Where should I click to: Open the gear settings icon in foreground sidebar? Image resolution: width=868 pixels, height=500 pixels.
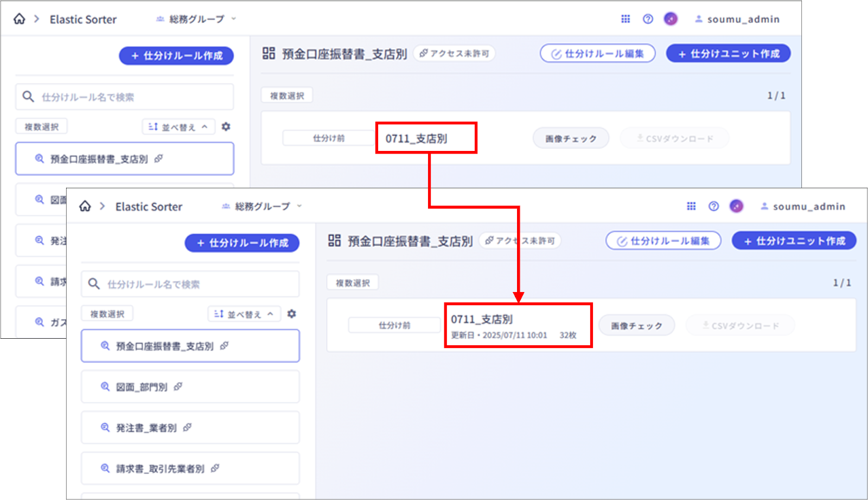click(292, 314)
